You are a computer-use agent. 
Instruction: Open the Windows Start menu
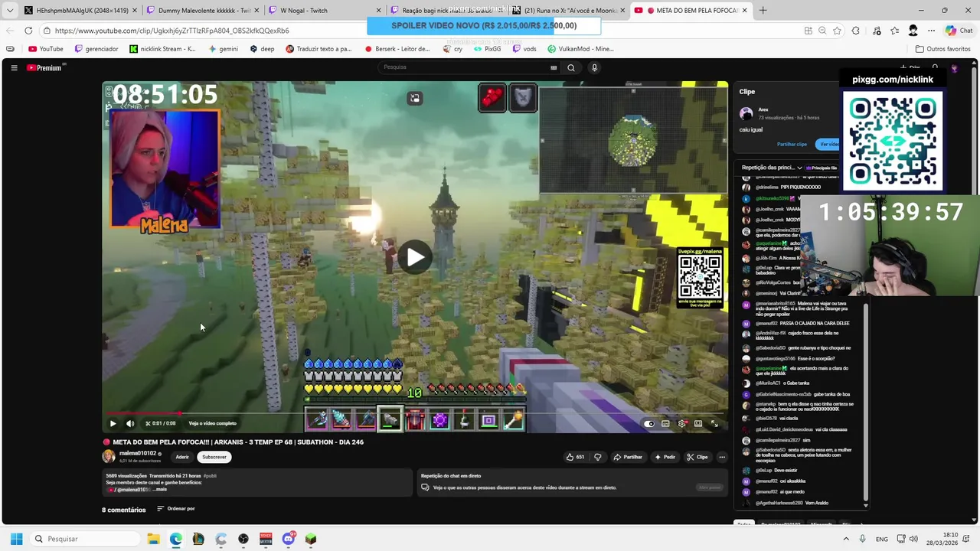click(16, 539)
